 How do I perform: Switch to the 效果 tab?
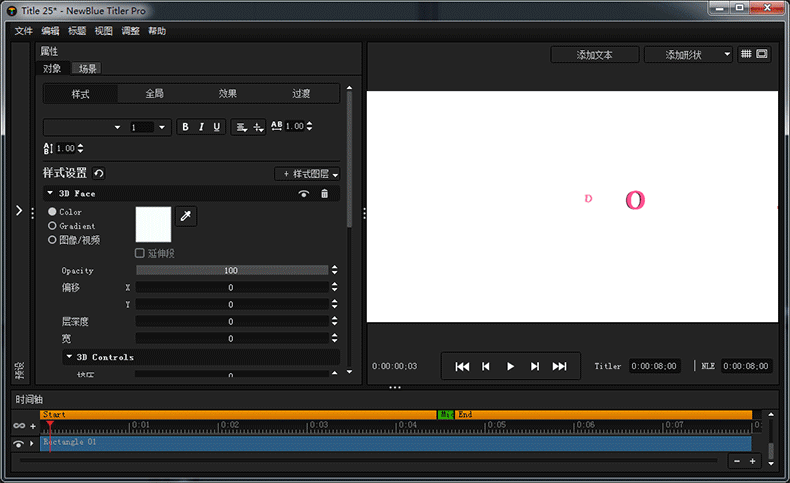228,94
